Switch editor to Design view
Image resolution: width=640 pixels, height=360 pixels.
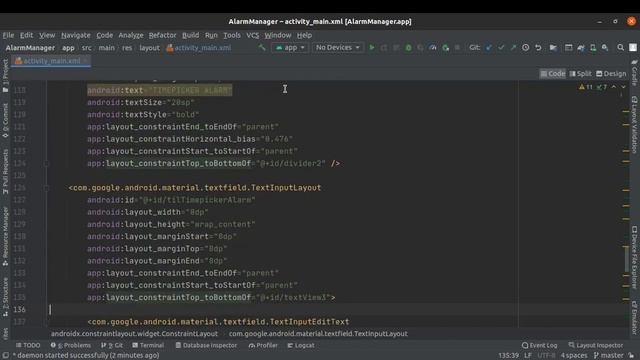click(611, 74)
